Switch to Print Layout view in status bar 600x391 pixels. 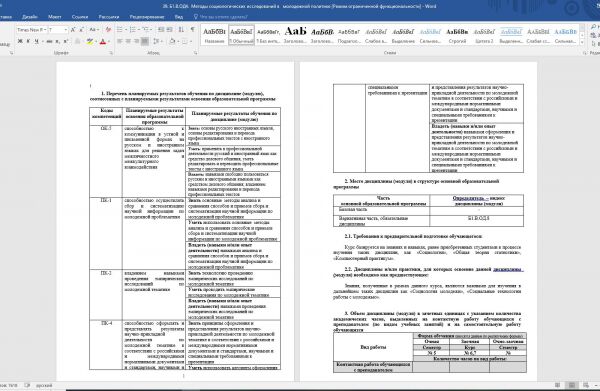[572, 385]
